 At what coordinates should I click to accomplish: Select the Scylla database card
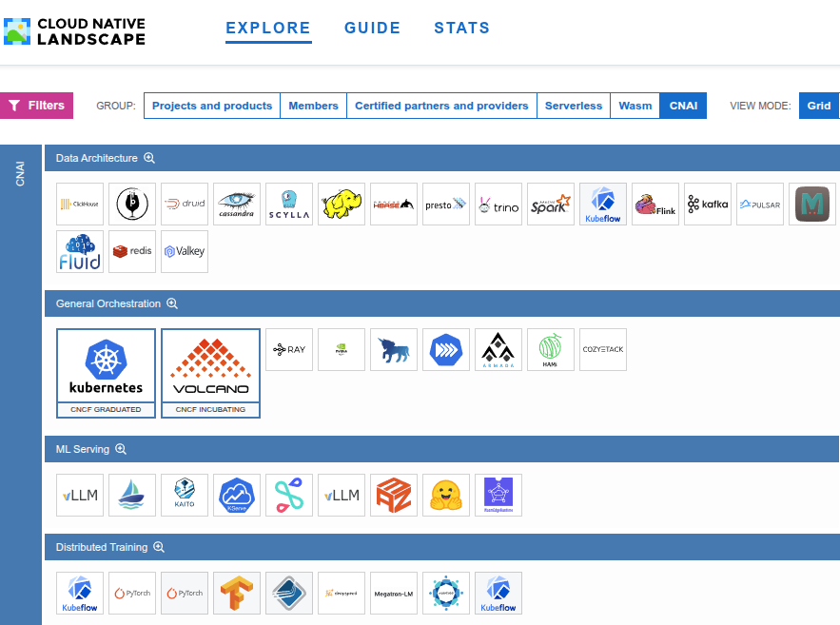click(x=289, y=204)
